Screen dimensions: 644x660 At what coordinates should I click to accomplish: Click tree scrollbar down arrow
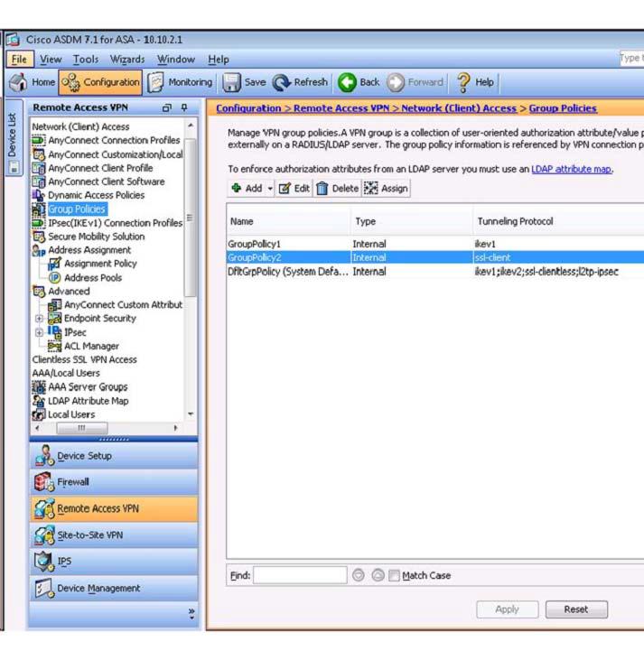click(191, 414)
